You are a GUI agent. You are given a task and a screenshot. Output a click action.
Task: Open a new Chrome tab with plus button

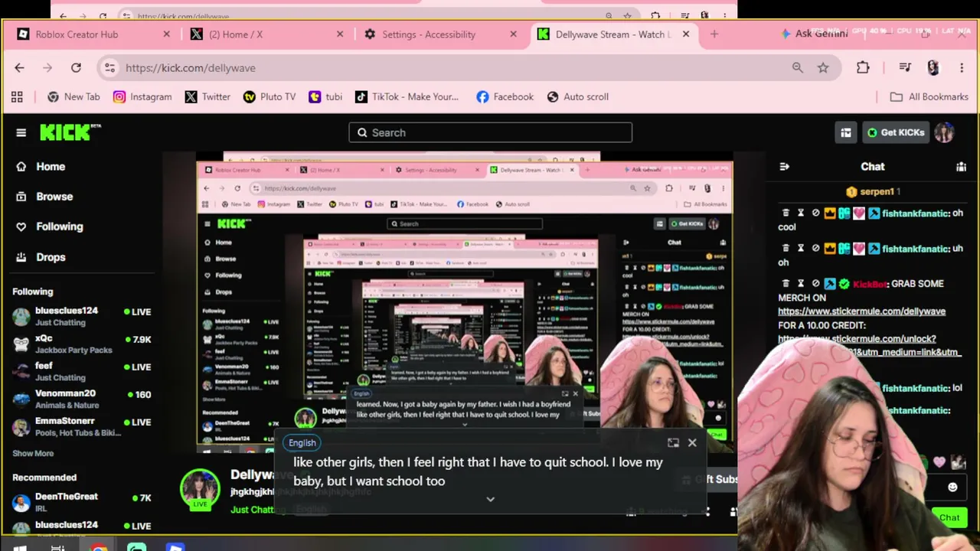tap(714, 34)
